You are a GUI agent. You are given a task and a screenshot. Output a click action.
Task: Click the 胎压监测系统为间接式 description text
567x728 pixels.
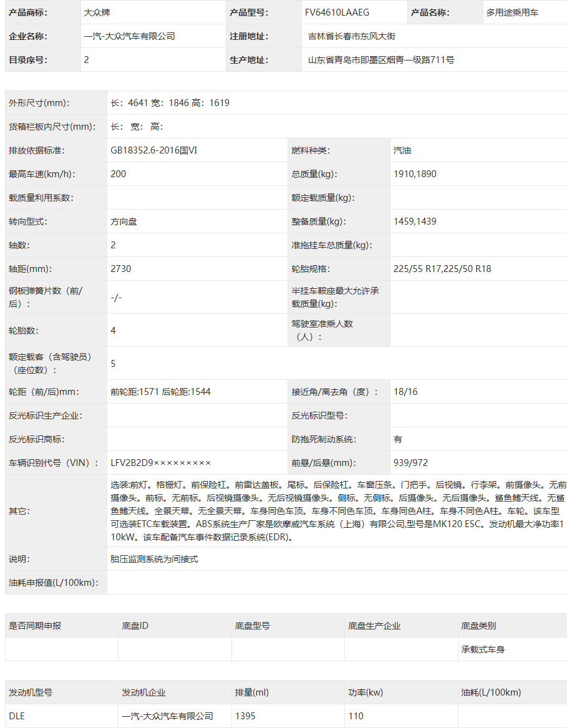pos(154,559)
